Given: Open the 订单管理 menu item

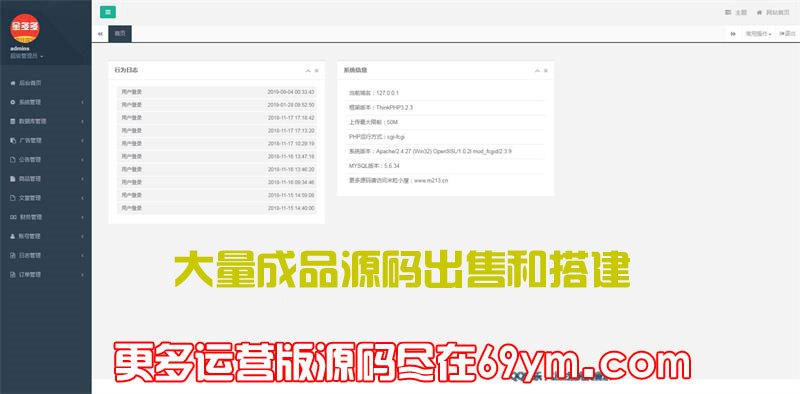Looking at the screenshot, I should tap(46, 275).
